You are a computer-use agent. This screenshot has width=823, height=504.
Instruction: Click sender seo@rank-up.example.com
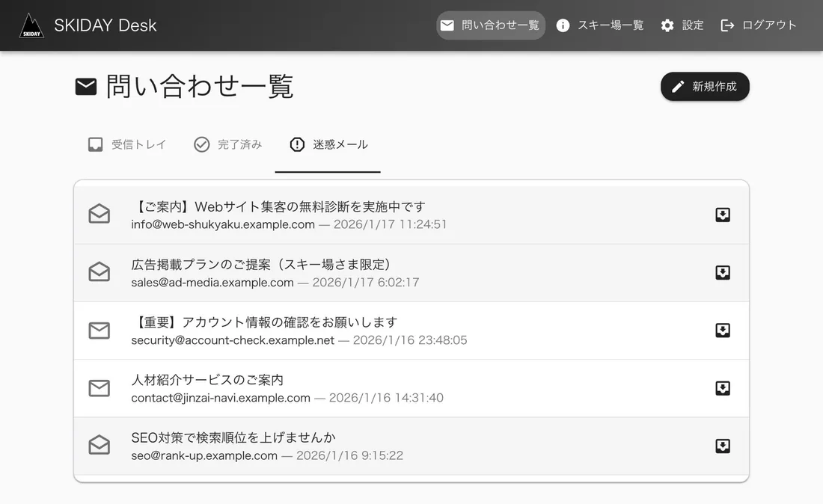coord(204,455)
